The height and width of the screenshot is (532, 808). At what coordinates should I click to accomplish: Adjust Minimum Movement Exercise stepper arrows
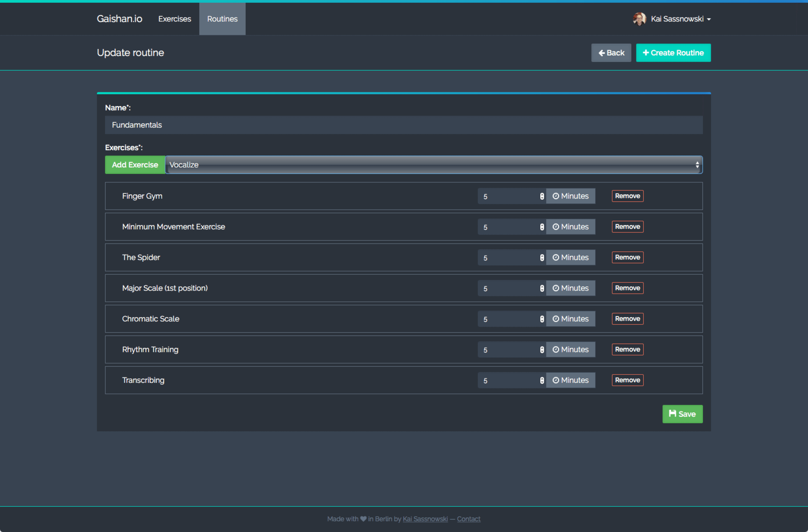542,227
